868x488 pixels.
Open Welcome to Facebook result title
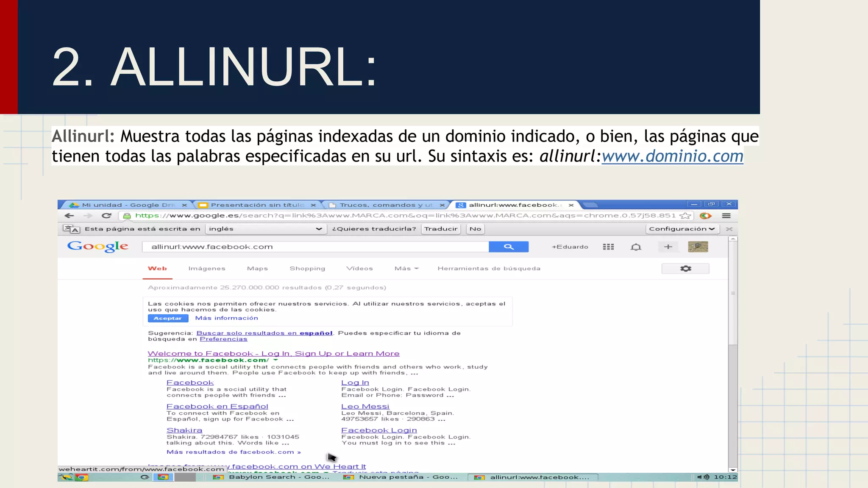coord(273,353)
